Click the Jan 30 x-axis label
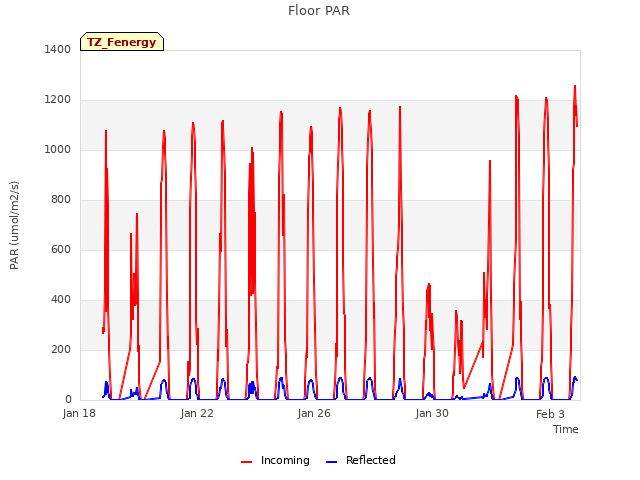The width and height of the screenshot is (640, 480). coord(432,413)
